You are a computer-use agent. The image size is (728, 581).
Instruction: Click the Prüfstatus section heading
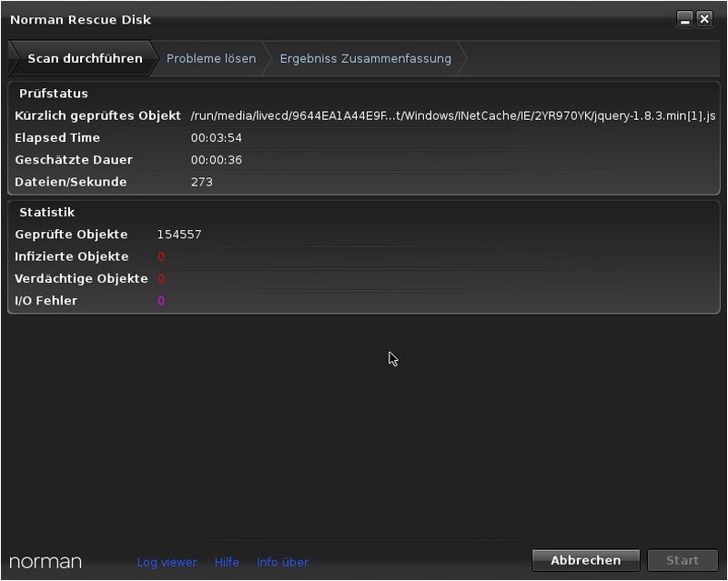(x=54, y=94)
